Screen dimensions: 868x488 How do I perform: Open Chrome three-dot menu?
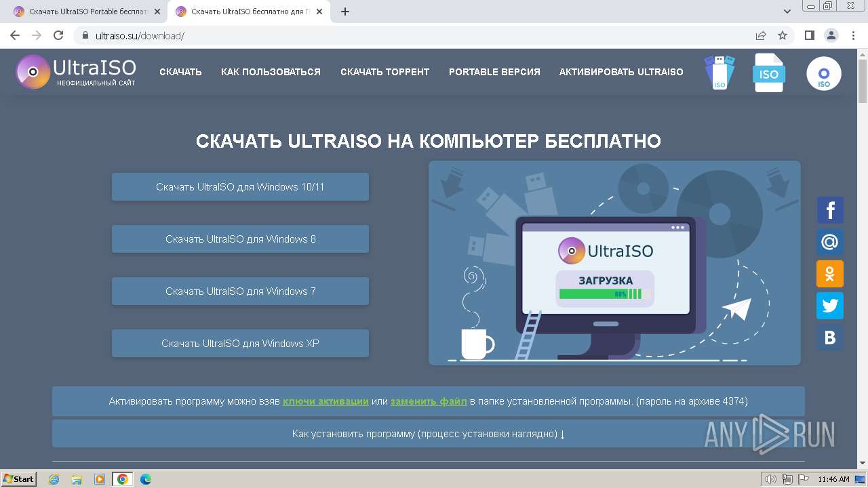coord(853,35)
